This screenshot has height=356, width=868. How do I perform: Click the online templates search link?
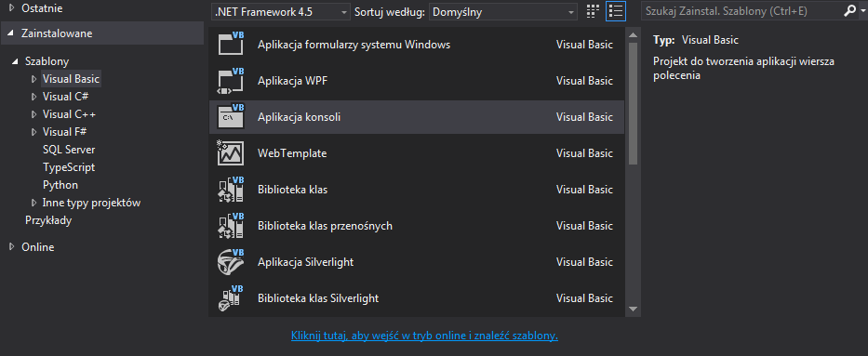(x=424, y=336)
